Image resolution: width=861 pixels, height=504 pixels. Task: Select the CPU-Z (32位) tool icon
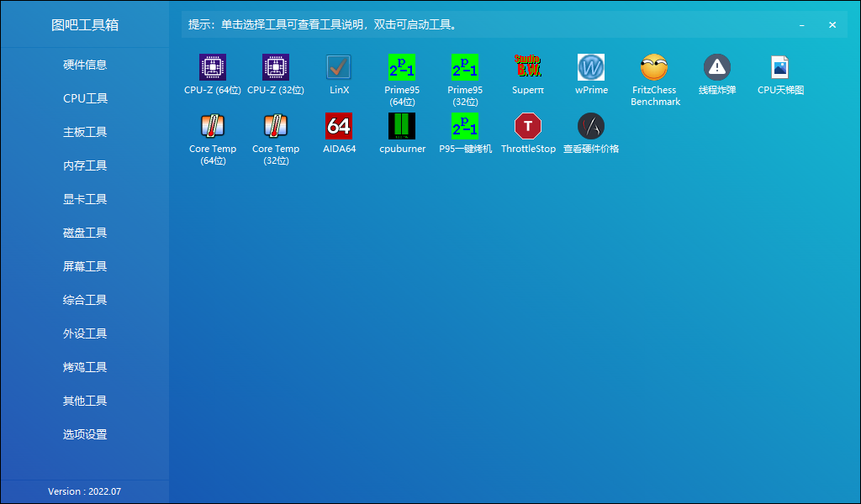tap(276, 67)
